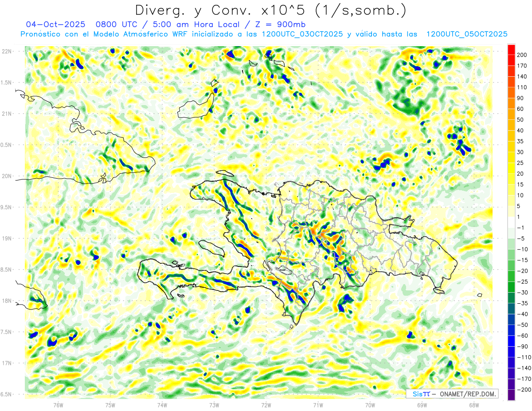Screen dimensions: 532x411
Task: Click the "-140" colorbar value
Action: [x=525, y=368]
